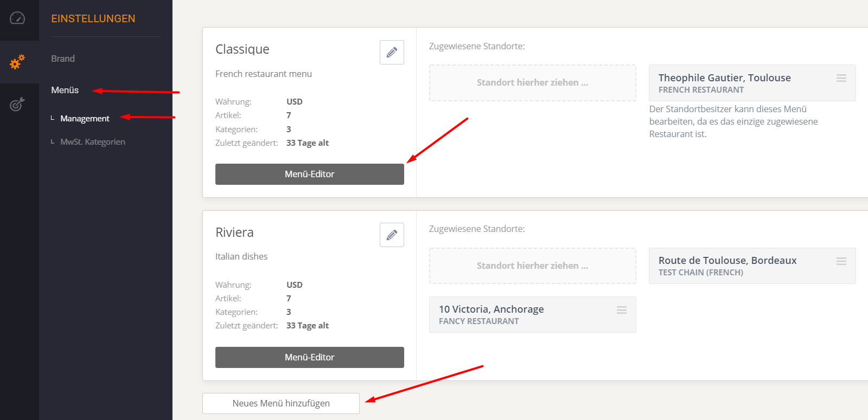The height and width of the screenshot is (420, 868).
Task: Click the FRENCH RESTAURANT subtitle text
Action: 701,90
